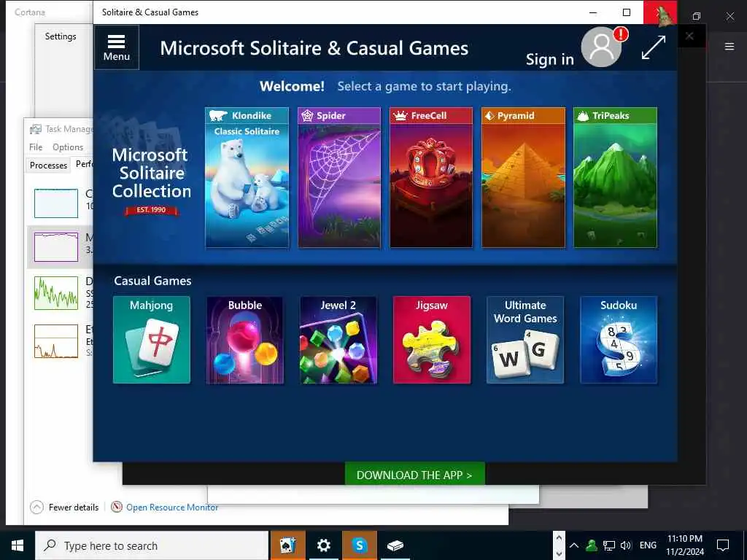
Task: Start the Jigsaw puzzle game tile
Action: [432, 340]
